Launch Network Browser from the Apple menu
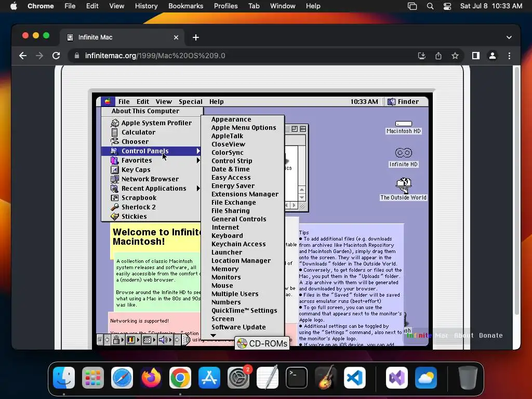The height and width of the screenshot is (399, 532). click(151, 179)
